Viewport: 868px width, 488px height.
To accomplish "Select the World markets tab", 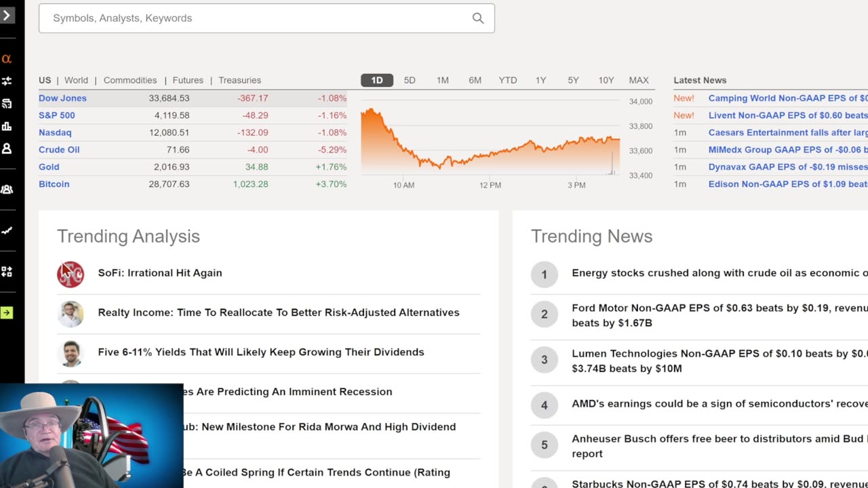I will pyautogui.click(x=76, y=80).
